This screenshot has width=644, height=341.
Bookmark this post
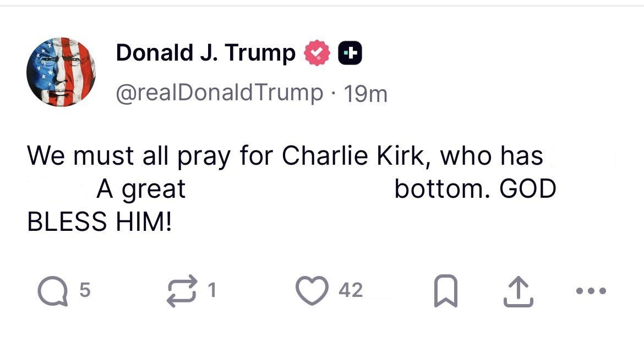pyautogui.click(x=445, y=292)
